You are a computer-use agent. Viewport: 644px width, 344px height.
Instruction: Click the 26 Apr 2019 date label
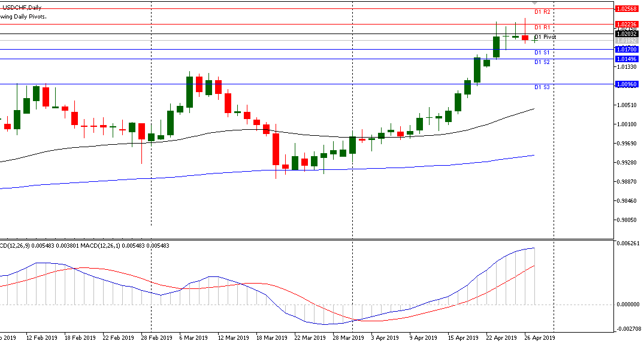(x=540, y=338)
